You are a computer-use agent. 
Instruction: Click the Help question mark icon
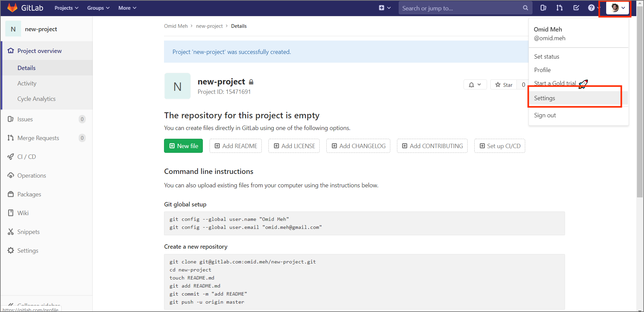tap(591, 8)
